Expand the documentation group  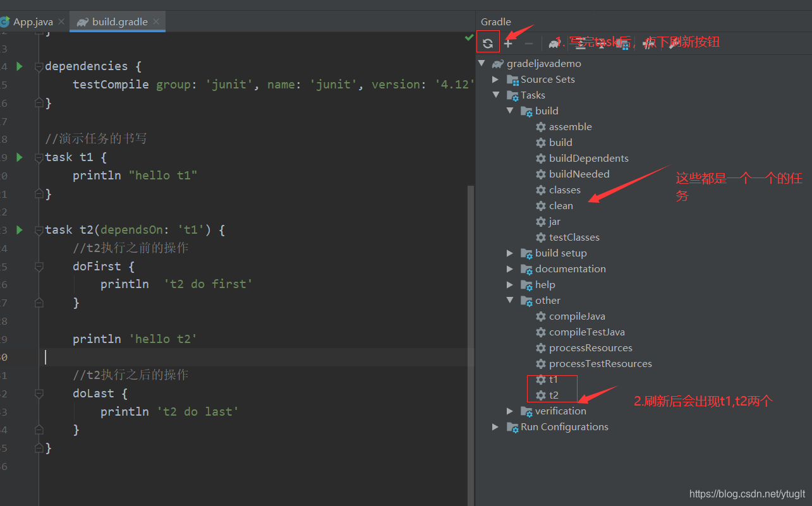coord(510,268)
